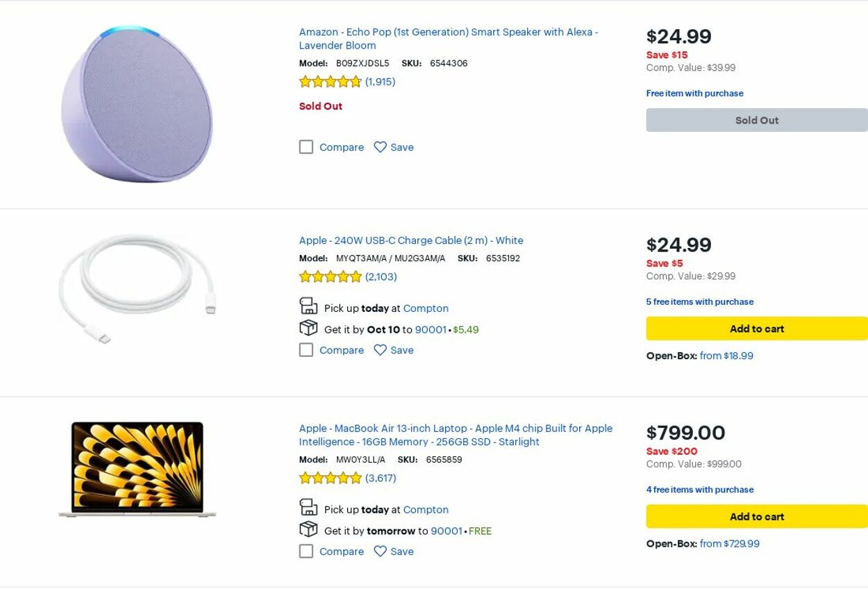868x589 pixels.
Task: Click the heart Save icon for MacBook Air
Action: [x=380, y=551]
